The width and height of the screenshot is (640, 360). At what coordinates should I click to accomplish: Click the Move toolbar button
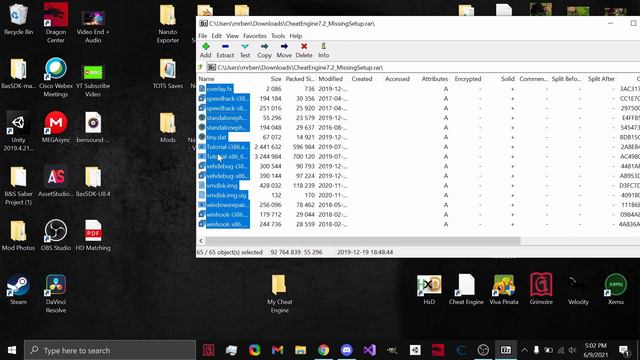[284, 50]
